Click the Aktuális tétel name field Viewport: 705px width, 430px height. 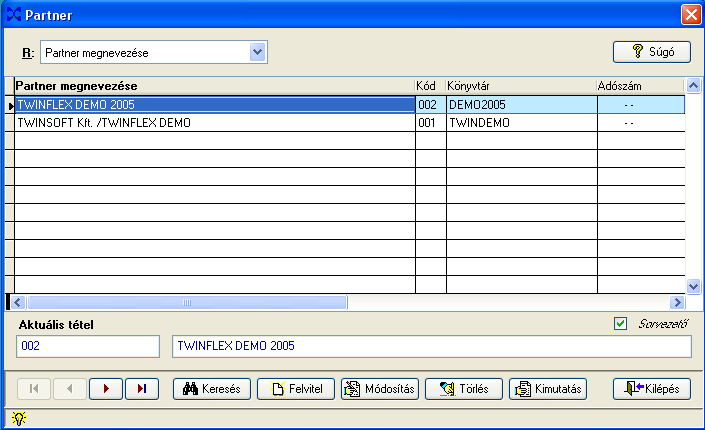(432, 346)
